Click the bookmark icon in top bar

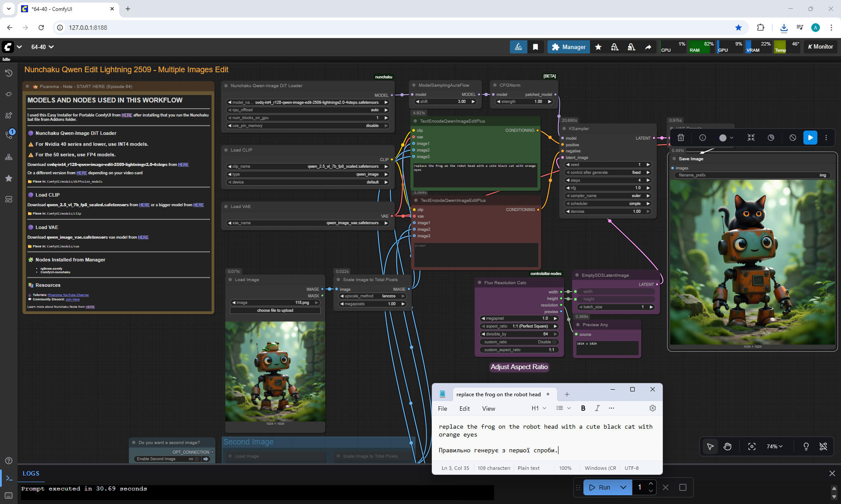click(535, 47)
